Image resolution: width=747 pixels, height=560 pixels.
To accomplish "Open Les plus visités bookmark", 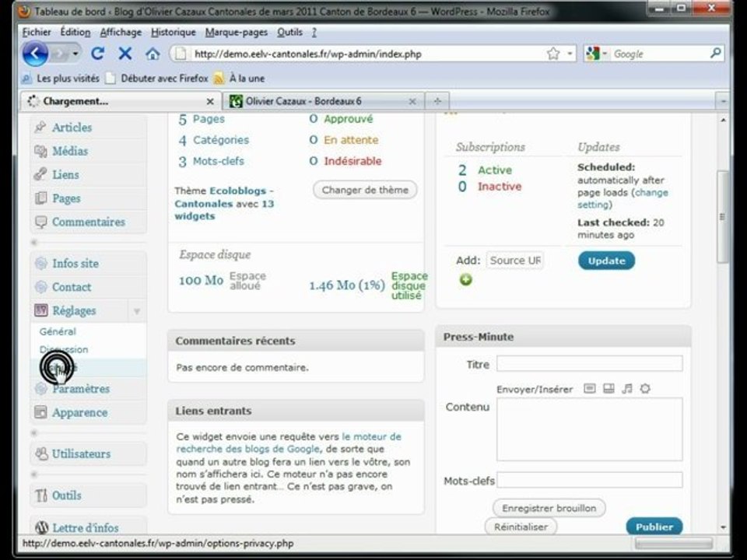I will coord(61,78).
